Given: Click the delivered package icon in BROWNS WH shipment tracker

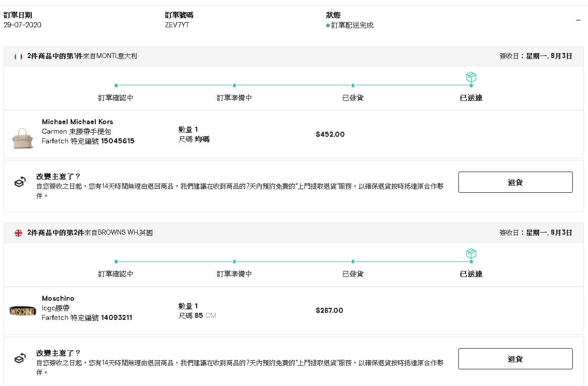Looking at the screenshot, I should 471,254.
